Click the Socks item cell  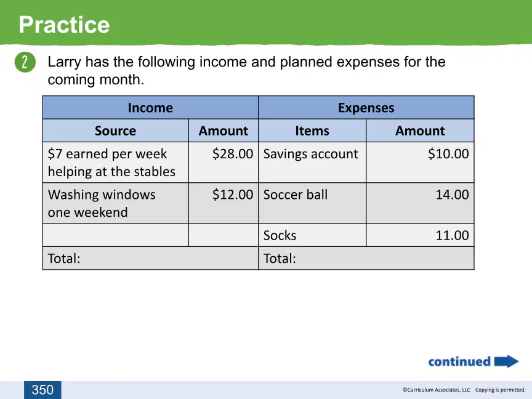312,235
